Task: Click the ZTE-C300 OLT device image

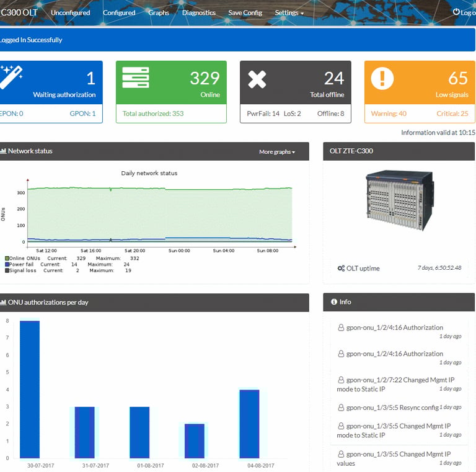Action: click(400, 201)
